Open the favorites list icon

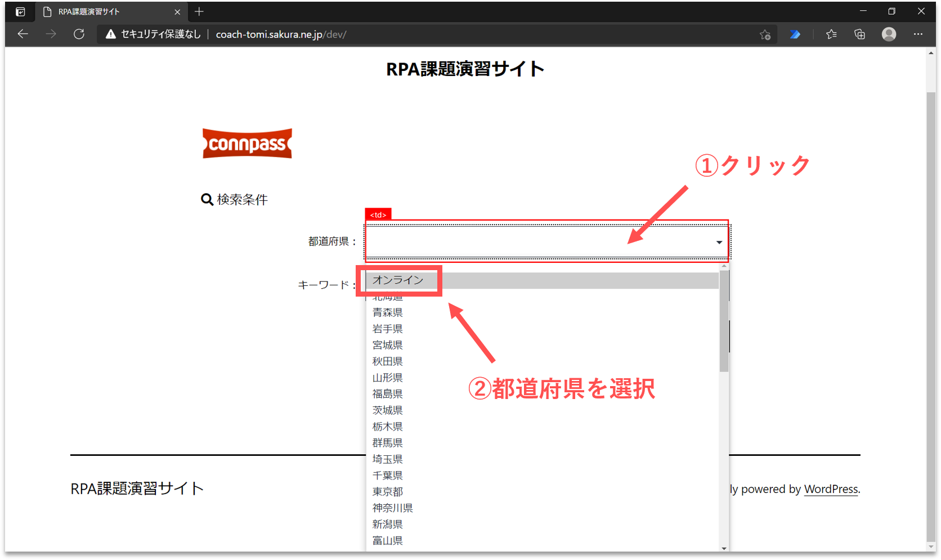pos(831,34)
